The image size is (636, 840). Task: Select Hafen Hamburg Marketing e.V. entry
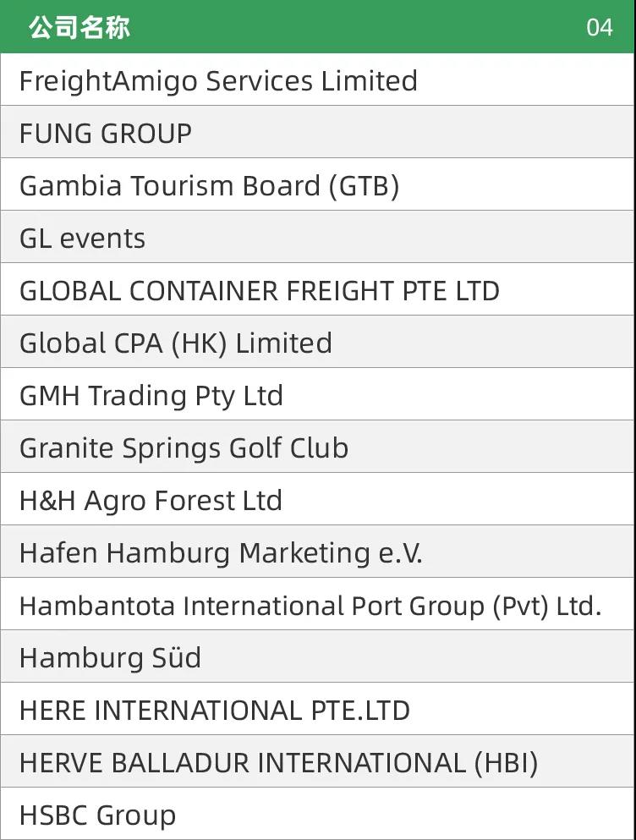(318, 552)
